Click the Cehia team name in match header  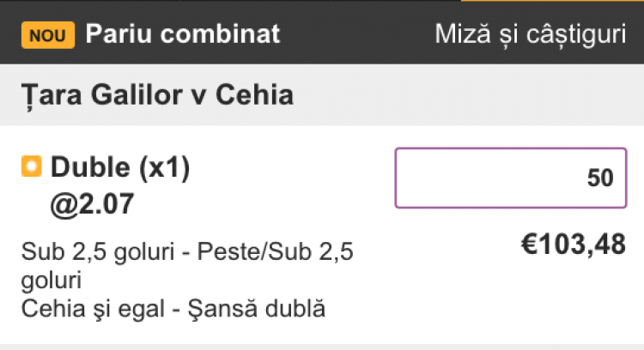pyautogui.click(x=254, y=94)
